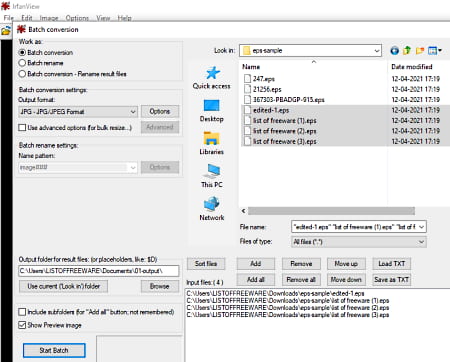Open the File menu
450x362 pixels.
pos(8,18)
